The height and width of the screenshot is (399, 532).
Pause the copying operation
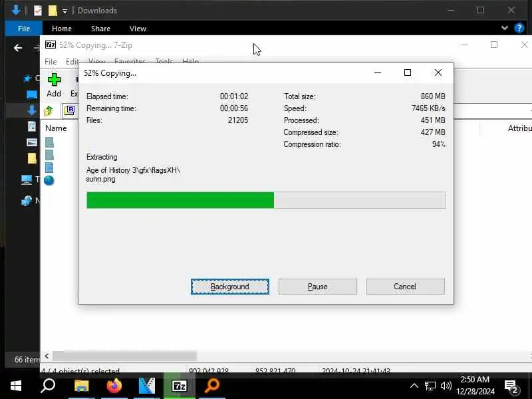click(x=318, y=287)
